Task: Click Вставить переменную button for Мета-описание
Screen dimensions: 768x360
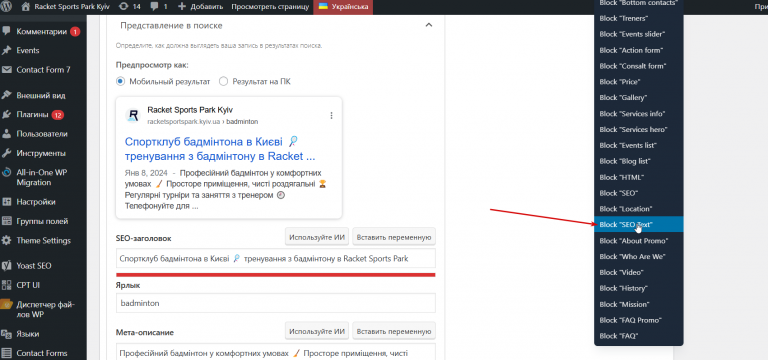Action: (x=394, y=331)
